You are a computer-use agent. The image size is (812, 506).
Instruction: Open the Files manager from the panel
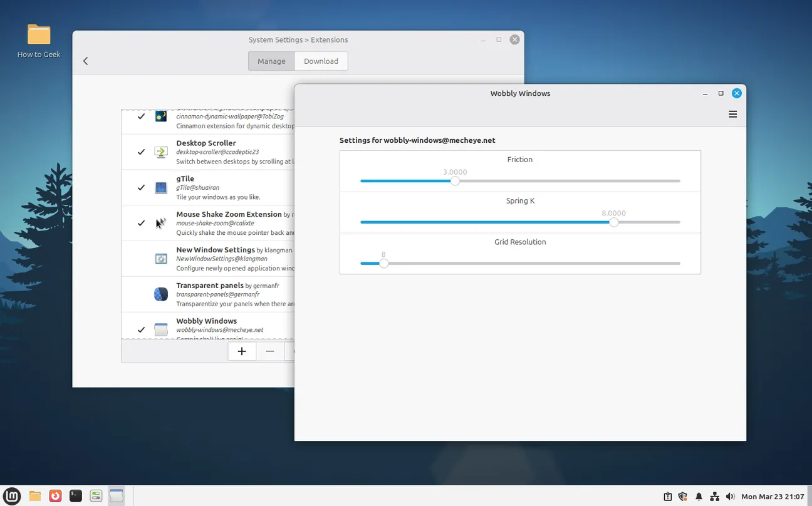[35, 496]
